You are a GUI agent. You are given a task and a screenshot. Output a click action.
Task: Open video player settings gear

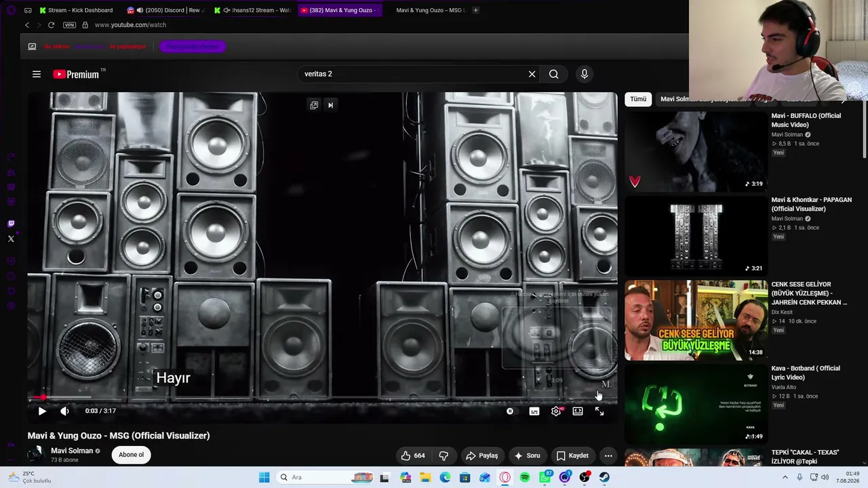[x=556, y=411]
